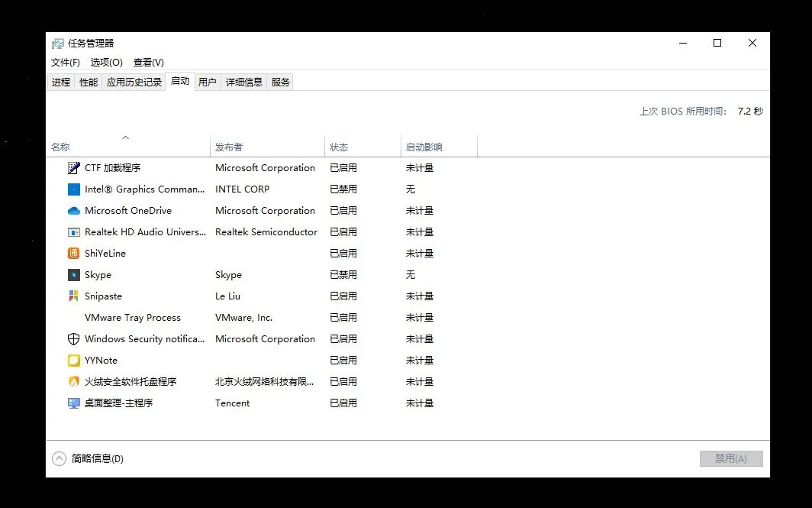The image size is (812, 508).
Task: Select the Microsoft OneDrive entry name
Action: coord(128,211)
